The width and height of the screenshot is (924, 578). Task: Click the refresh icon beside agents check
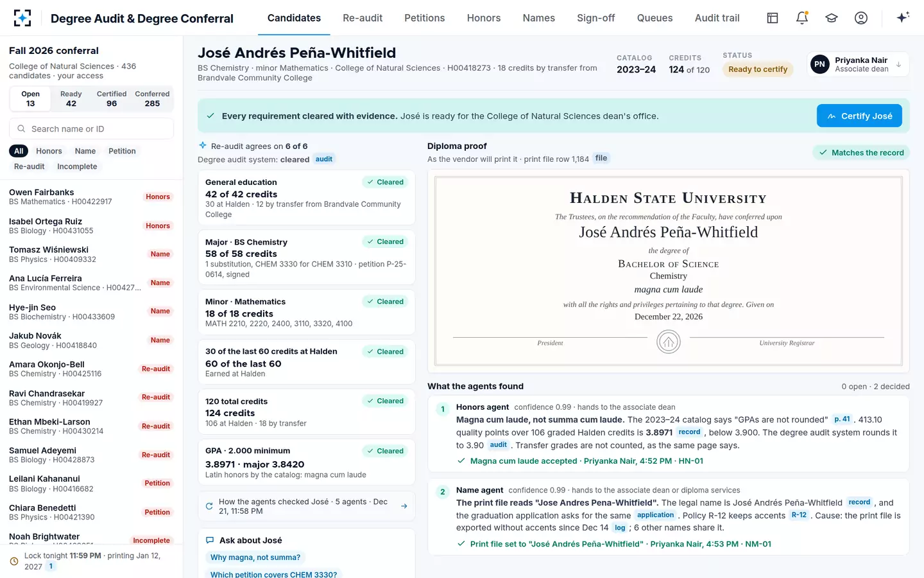click(209, 506)
